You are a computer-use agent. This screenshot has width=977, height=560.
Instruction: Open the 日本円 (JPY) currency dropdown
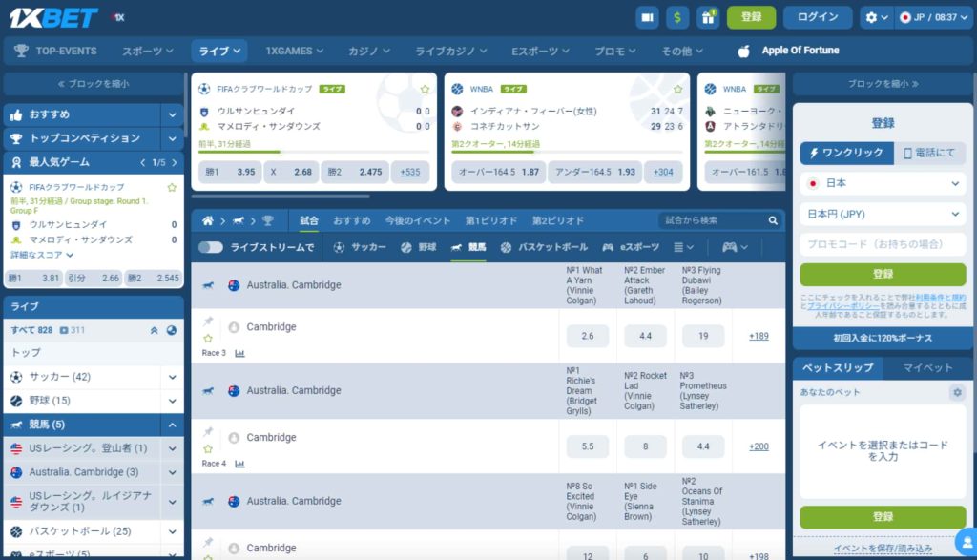883,215
